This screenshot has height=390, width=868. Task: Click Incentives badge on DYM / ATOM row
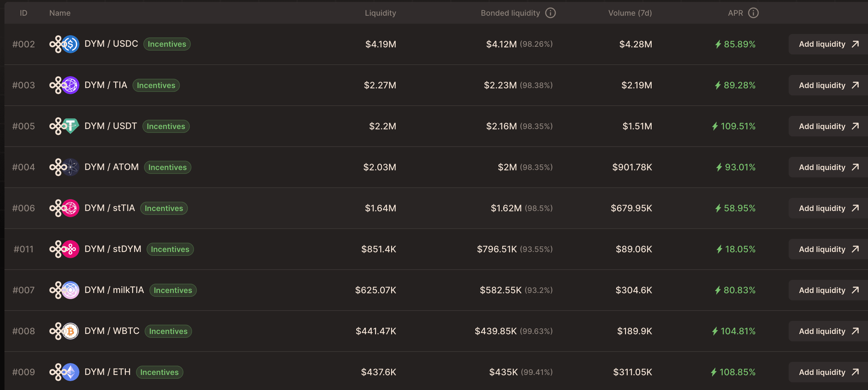click(x=167, y=167)
